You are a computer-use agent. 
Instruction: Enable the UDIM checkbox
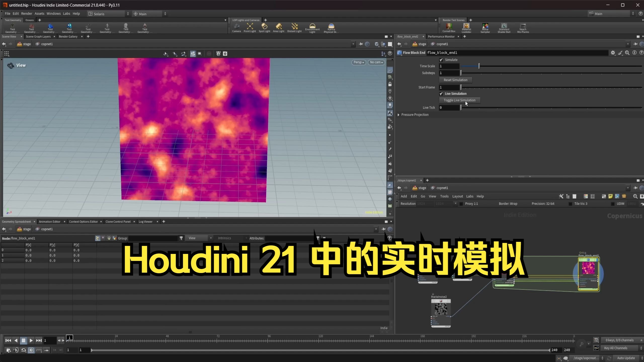pos(613,204)
